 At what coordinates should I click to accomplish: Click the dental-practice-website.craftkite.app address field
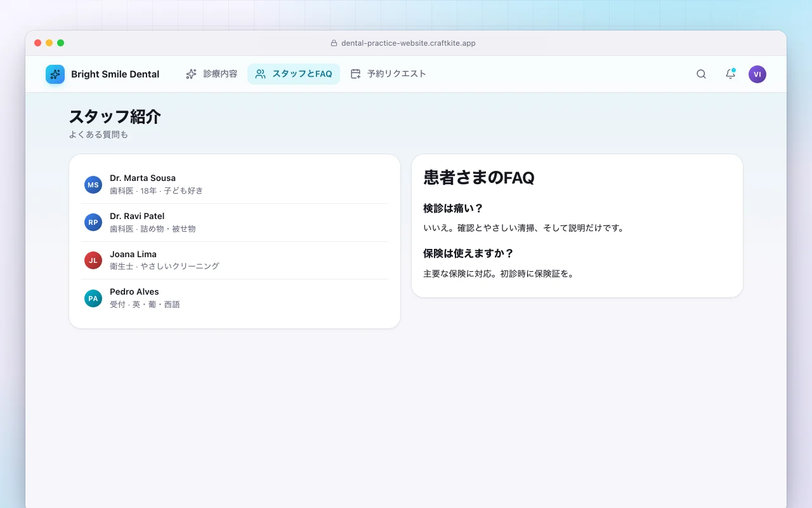click(x=403, y=43)
